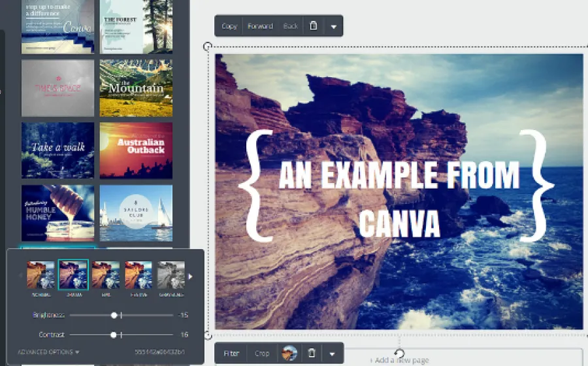Click the Crop button

coord(262,353)
